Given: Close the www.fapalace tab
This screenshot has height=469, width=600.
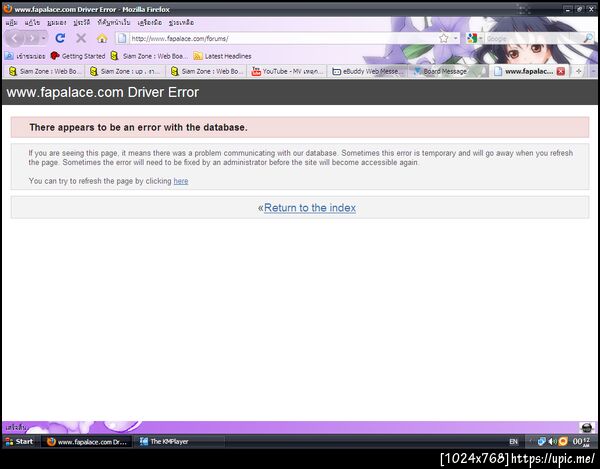Looking at the screenshot, I should point(561,71).
